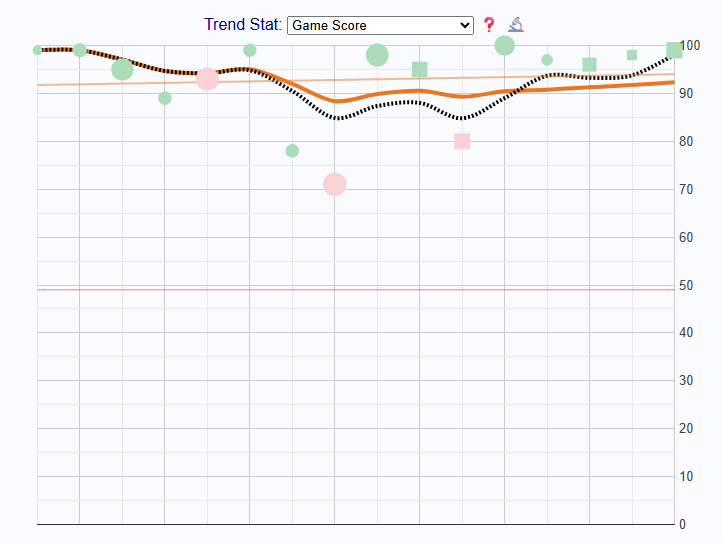
Task: Click the y-axis label 100
Action: tap(689, 46)
